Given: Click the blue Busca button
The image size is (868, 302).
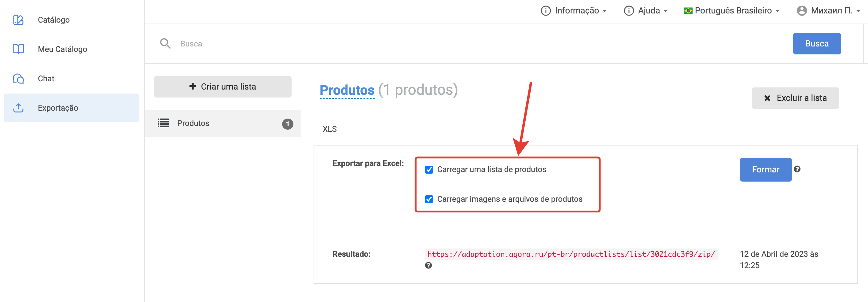Looking at the screenshot, I should [817, 43].
